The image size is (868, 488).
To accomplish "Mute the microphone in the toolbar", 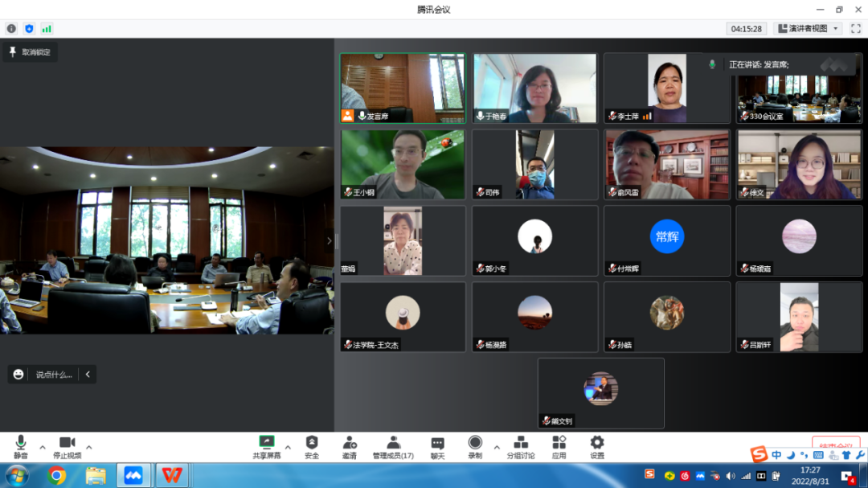I will point(20,447).
